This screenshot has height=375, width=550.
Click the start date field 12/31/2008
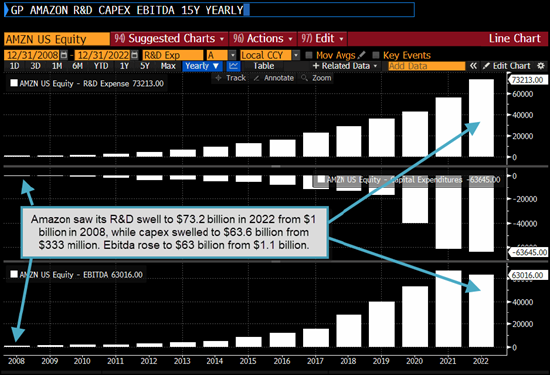pos(32,55)
